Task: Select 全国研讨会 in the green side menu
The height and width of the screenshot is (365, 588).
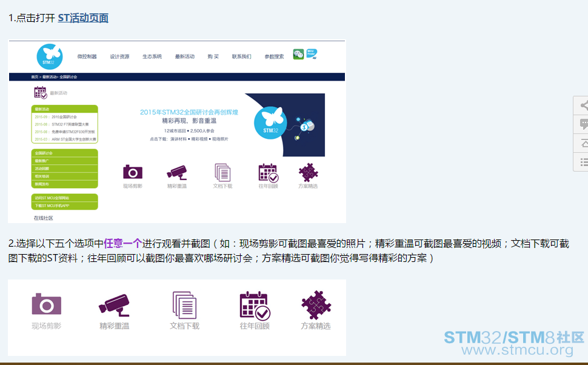Action: [64, 153]
